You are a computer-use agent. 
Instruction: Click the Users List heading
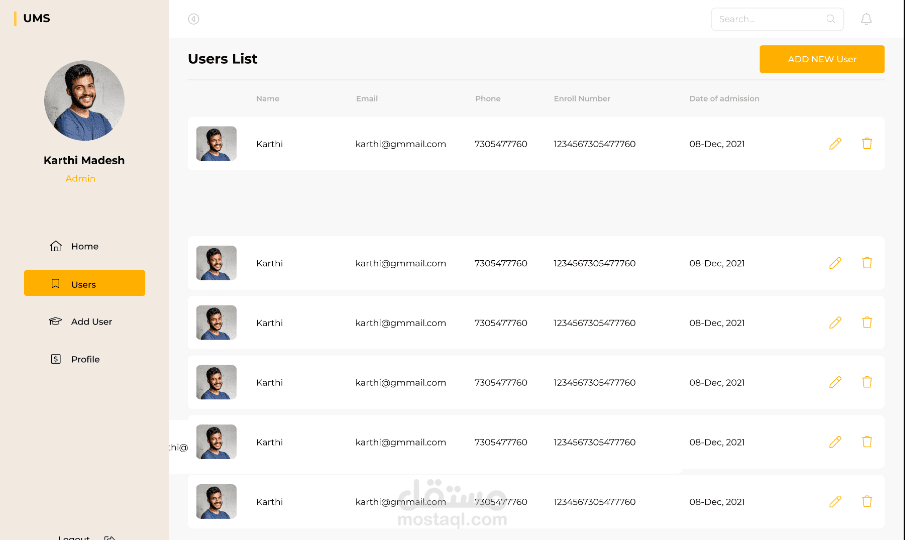tap(223, 59)
